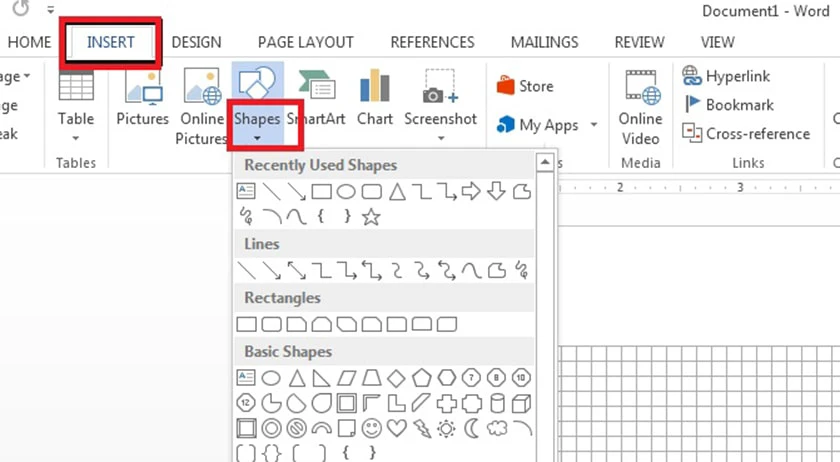Select the scribble tool under Lines

(x=521, y=271)
